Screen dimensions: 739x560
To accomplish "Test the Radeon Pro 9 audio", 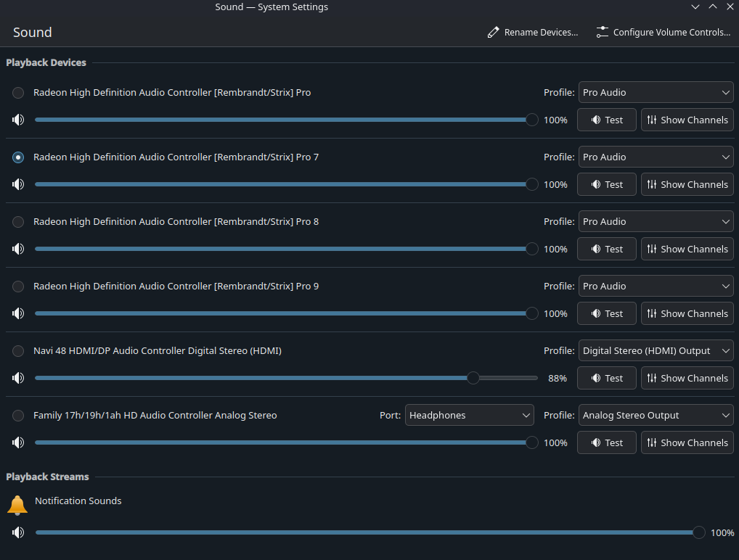I will 607,313.
